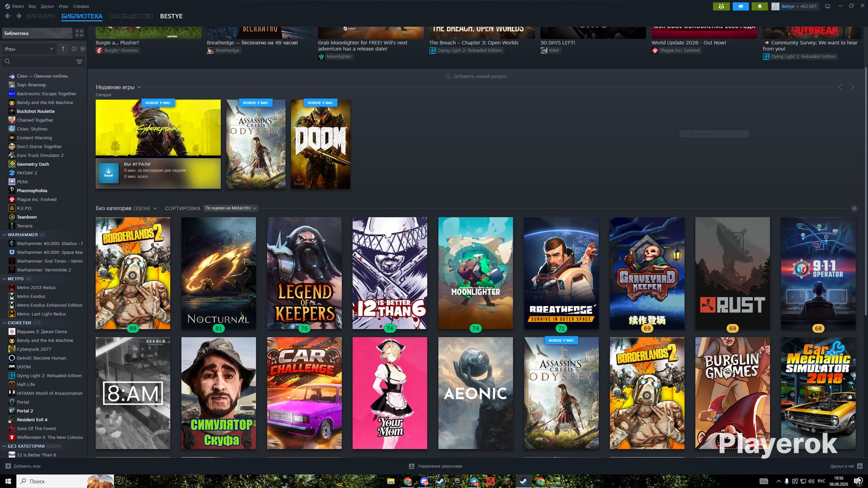Switch the library to collections grid view
Screen dimensions: 868x488
coord(79,33)
